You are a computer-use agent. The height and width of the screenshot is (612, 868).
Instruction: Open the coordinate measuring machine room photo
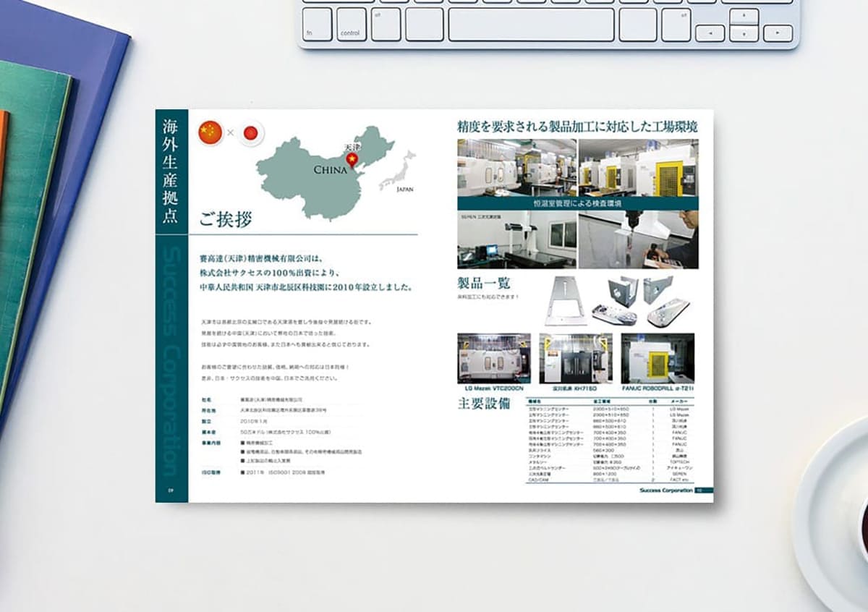516,240
